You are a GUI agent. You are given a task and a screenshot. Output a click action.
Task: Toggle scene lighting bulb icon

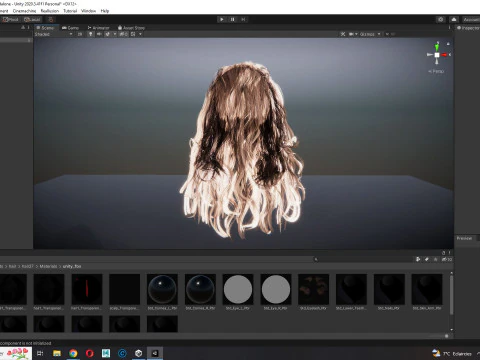(90, 34)
